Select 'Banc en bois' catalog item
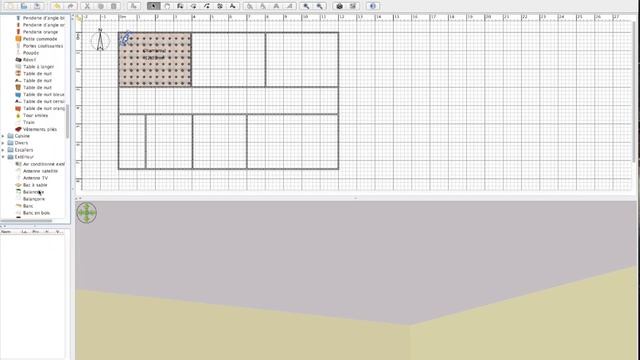Screen dimensions: 640x360 [x=36, y=213]
